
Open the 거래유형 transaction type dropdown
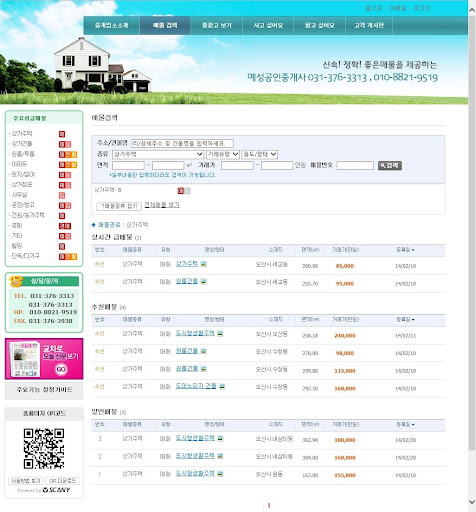tap(223, 154)
